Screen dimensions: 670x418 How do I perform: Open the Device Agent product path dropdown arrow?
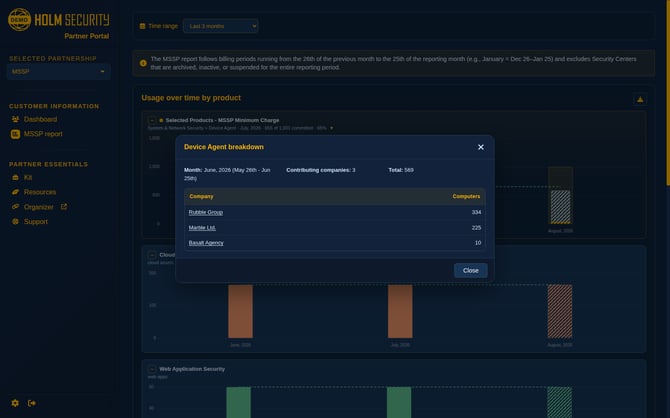click(331, 128)
